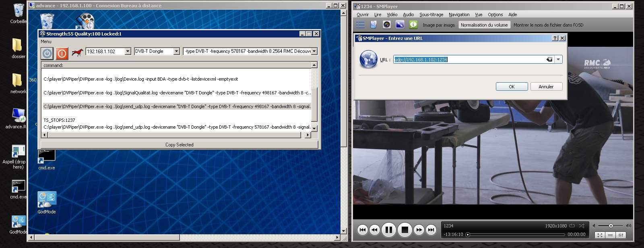Viewport: 644px width, 248px height.
Task: Open the Navigation menu
Action: (x=459, y=15)
